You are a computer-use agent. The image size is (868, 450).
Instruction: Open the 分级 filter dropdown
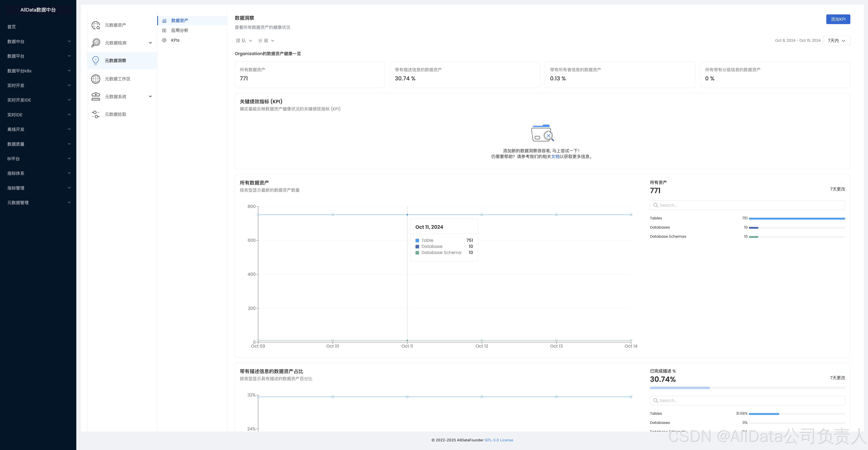tap(266, 41)
